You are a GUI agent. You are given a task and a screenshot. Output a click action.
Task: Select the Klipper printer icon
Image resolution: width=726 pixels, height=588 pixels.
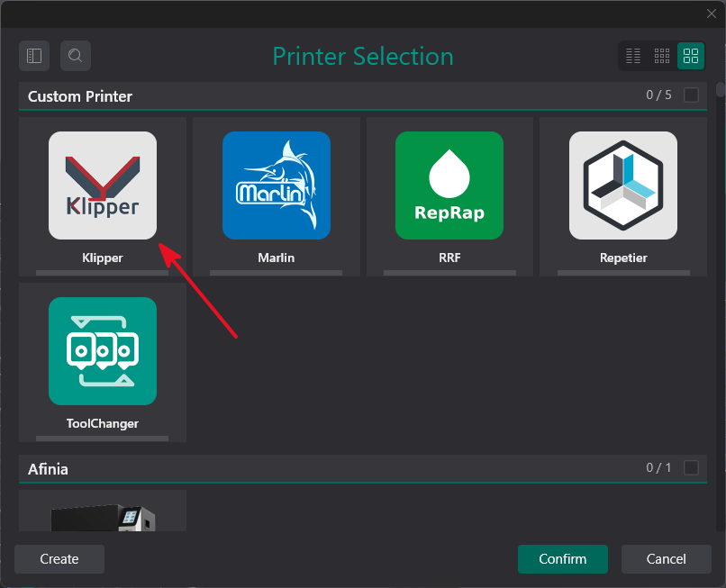coord(103,185)
